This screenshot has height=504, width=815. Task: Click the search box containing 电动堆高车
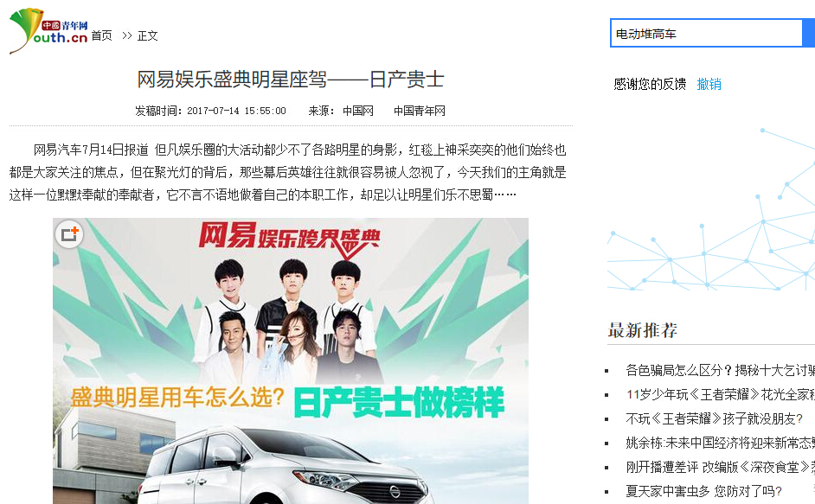point(706,34)
